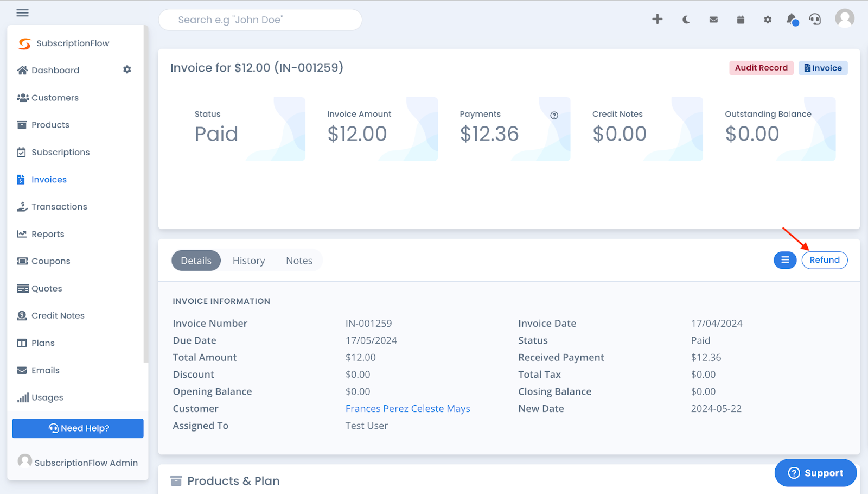Image resolution: width=868 pixels, height=494 pixels.
Task: Open the settings gear in top bar
Action: pyautogui.click(x=767, y=19)
